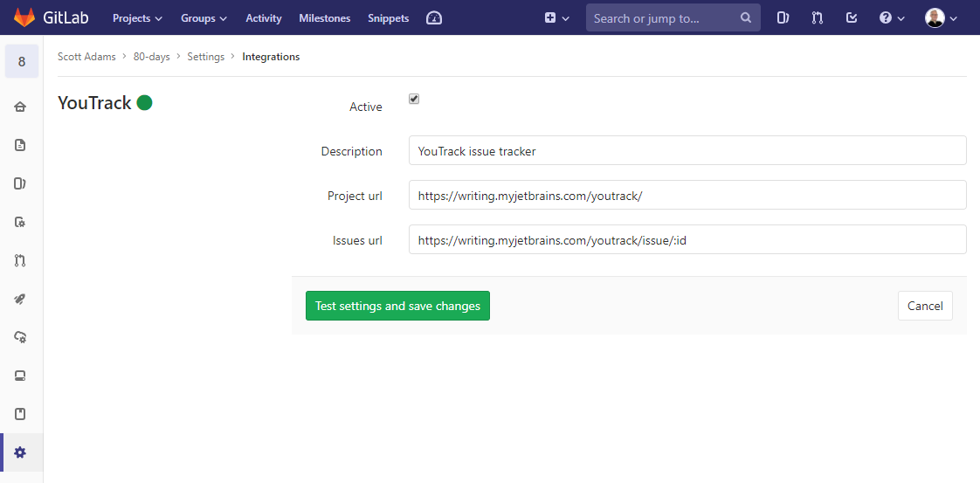Screen dimensions: 980x483
Task: Open the Help question mark dropdown
Action: click(x=892, y=18)
